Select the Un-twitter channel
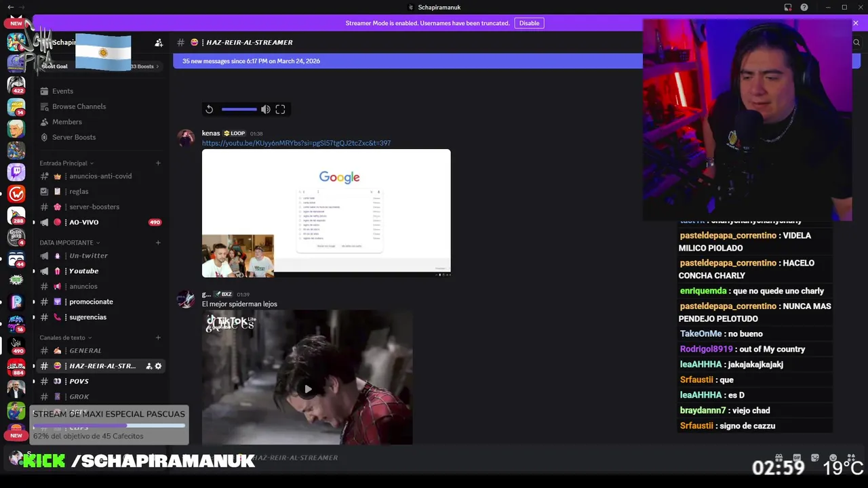Image resolution: width=868 pixels, height=488 pixels. tap(100, 256)
